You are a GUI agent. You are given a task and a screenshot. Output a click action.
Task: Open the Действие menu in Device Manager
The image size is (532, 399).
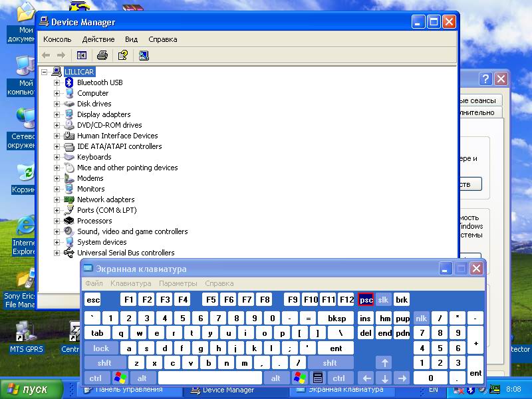[x=98, y=39]
